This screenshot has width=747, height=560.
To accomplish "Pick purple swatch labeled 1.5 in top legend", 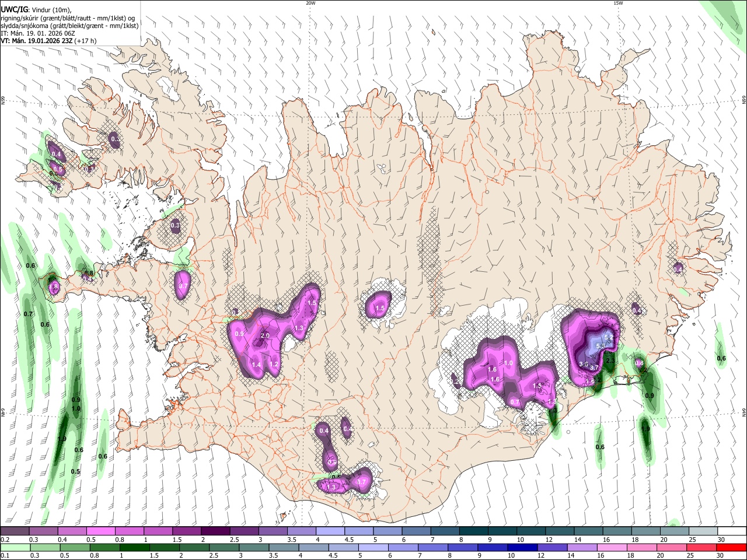I will click(x=186, y=531).
